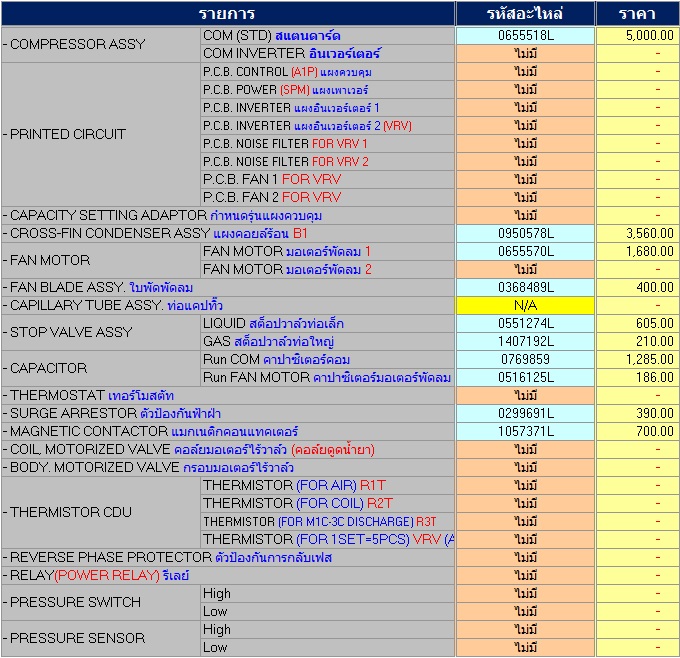Select the MAGNETIC CONTACTOR row
680x658 pixels.
[228, 432]
